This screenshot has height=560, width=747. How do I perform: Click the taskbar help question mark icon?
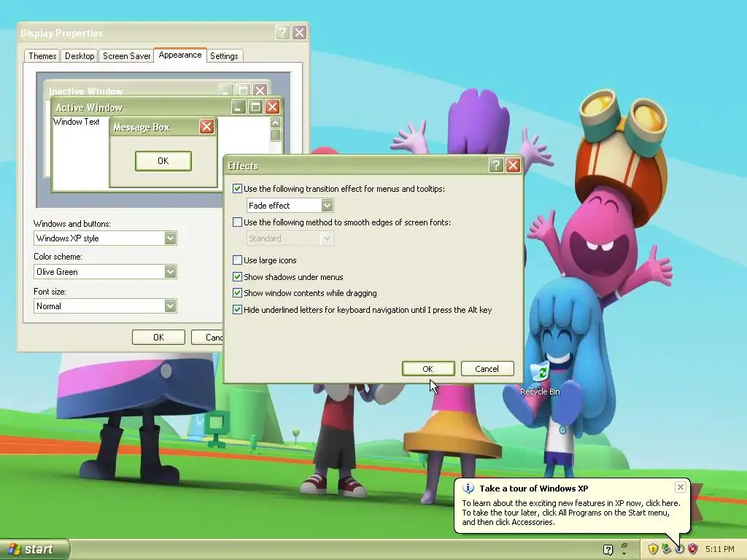click(x=608, y=550)
